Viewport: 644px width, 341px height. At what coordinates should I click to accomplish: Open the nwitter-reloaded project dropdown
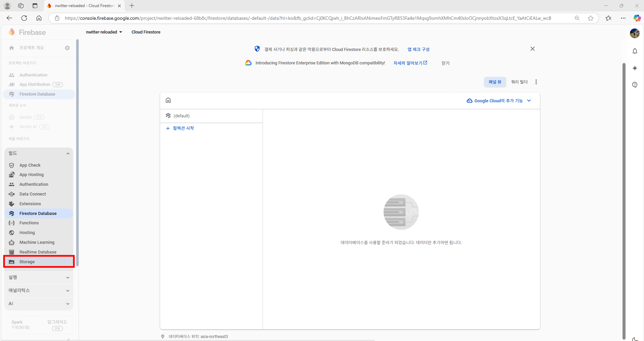click(104, 32)
